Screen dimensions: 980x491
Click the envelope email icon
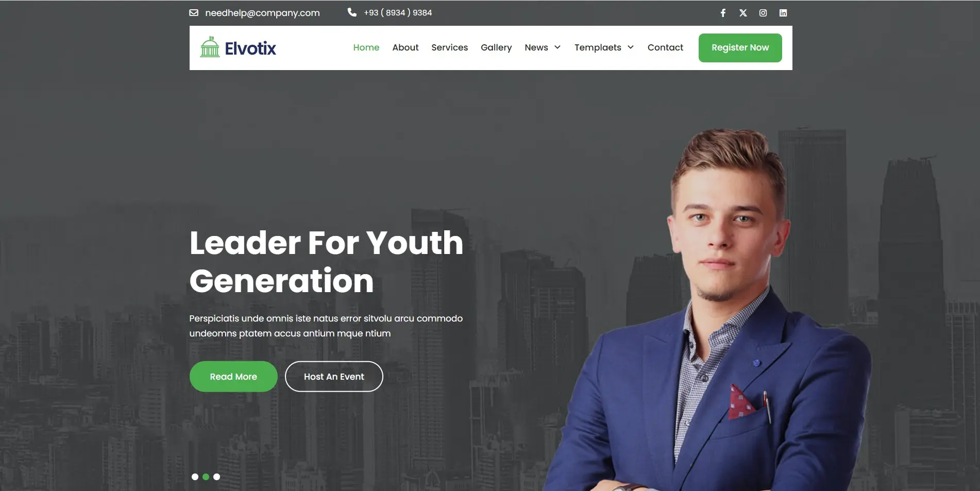point(194,13)
